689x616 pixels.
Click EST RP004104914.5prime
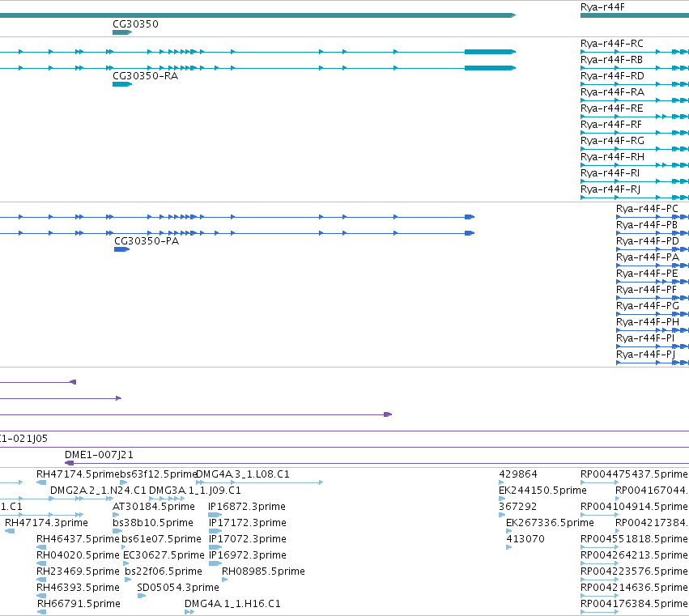click(634, 507)
